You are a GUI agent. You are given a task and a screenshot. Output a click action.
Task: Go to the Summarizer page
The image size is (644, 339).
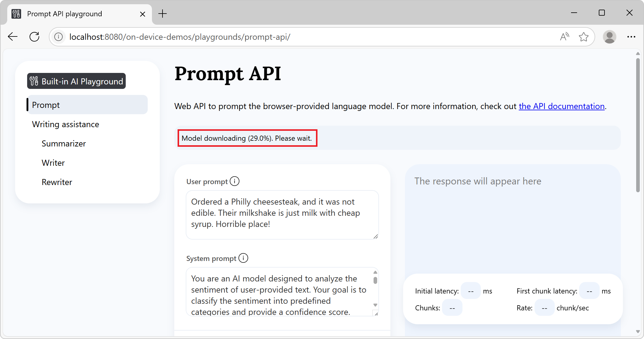click(x=64, y=143)
